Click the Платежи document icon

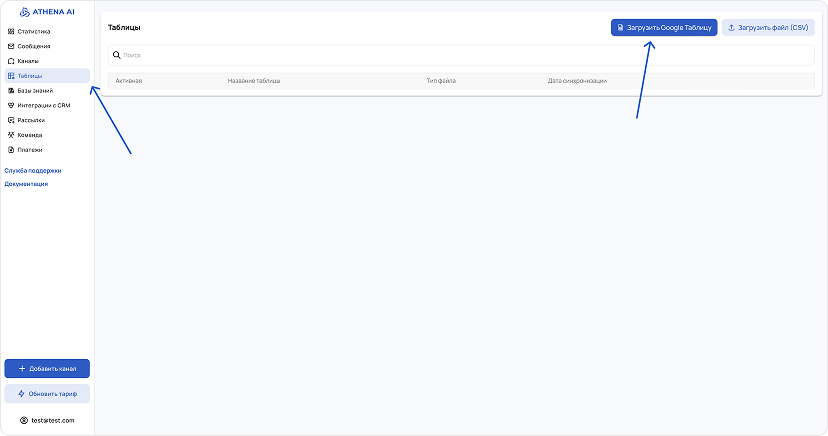click(11, 150)
